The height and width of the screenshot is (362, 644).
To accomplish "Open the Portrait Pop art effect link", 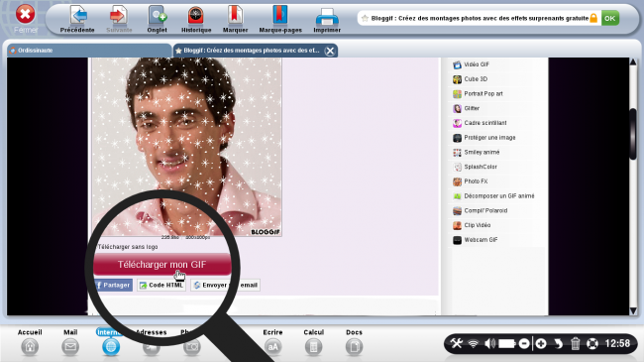I will click(x=483, y=94).
